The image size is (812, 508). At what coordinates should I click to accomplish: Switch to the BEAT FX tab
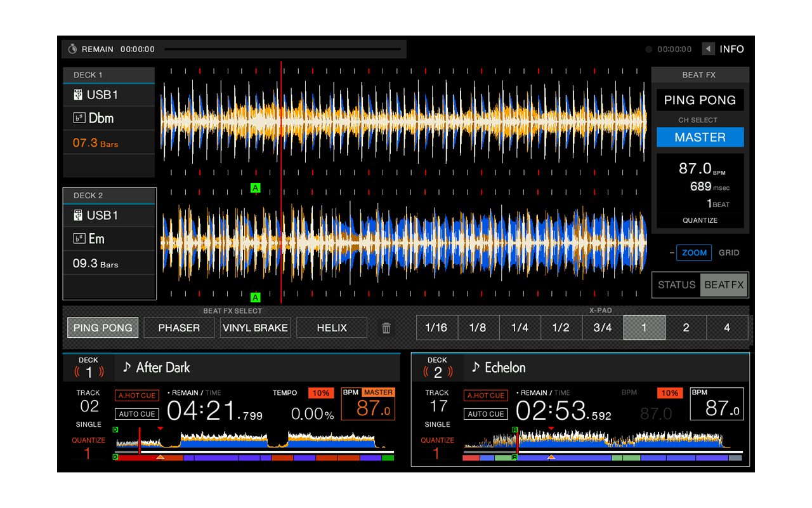724,285
